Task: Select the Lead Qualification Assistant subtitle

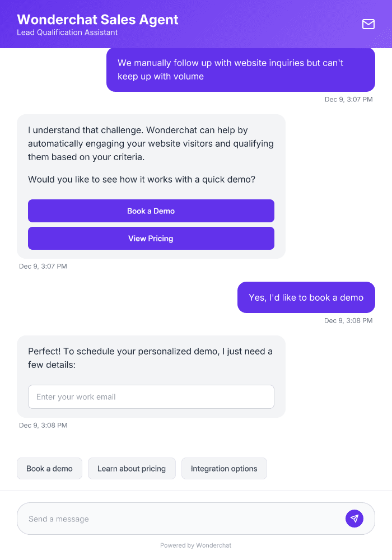Action: [67, 32]
